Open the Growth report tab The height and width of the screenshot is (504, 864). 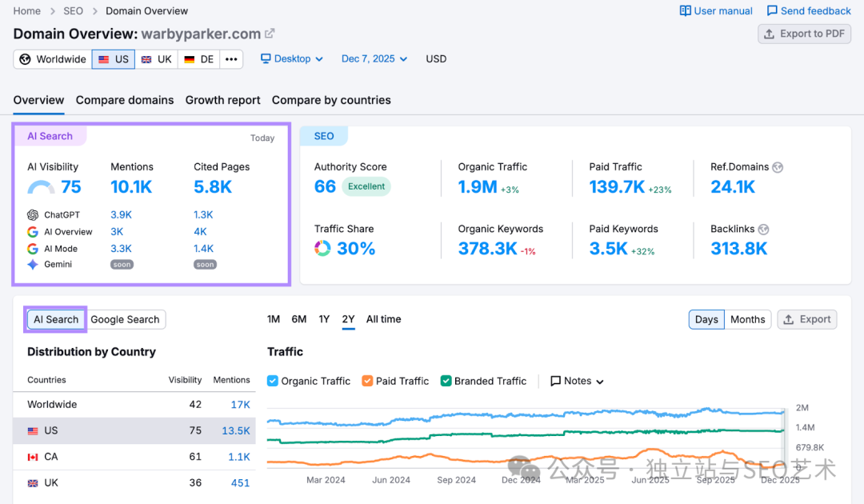222,100
